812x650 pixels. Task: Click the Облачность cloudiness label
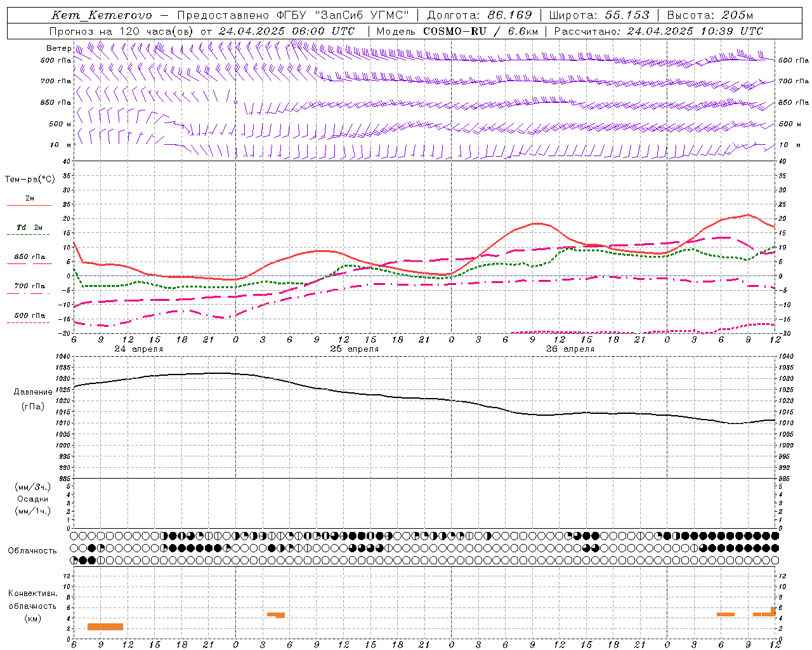pyautogui.click(x=32, y=550)
